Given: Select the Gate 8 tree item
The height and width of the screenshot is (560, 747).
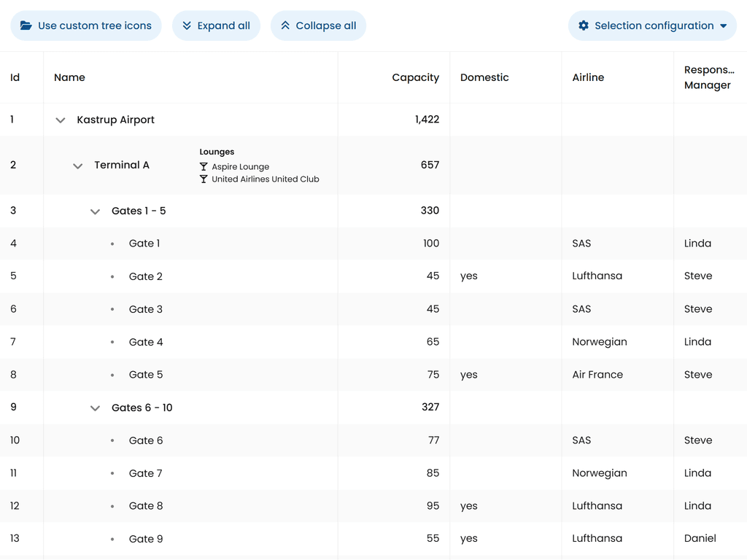Looking at the screenshot, I should pos(146,506).
